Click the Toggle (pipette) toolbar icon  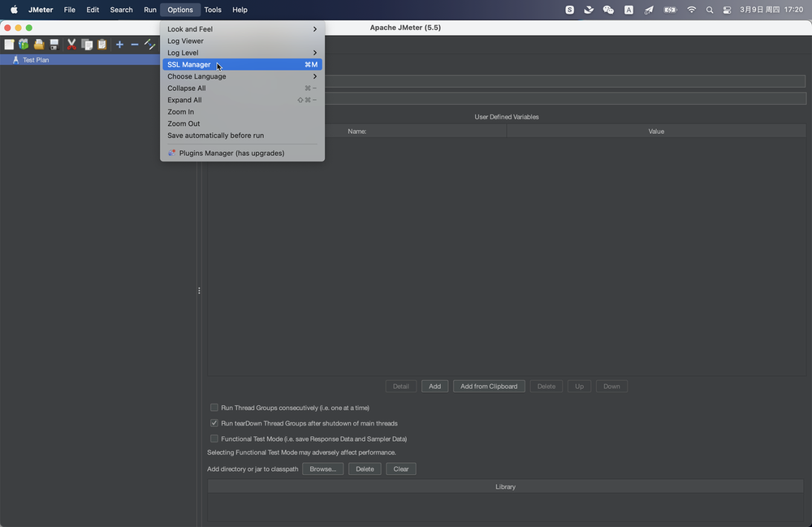[x=149, y=45]
